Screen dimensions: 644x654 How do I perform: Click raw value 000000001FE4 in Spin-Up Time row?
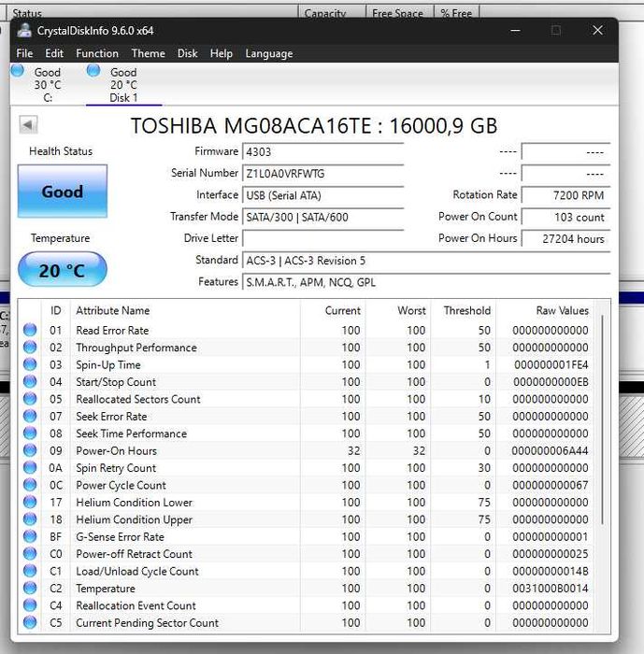coord(551,364)
